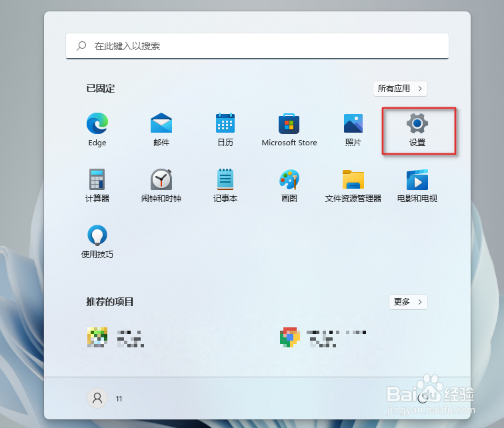The height and width of the screenshot is (428, 504).
Task: Open the user account avatar
Action: coord(97,399)
